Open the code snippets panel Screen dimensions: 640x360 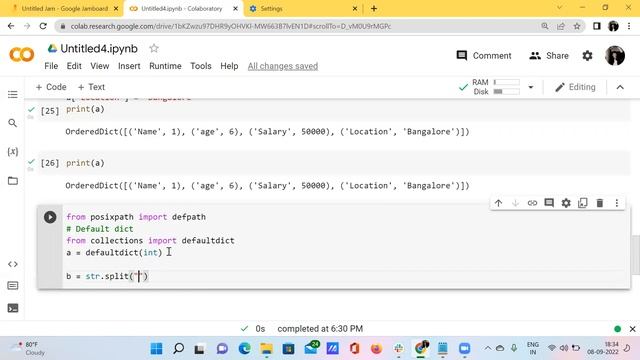tap(13, 264)
